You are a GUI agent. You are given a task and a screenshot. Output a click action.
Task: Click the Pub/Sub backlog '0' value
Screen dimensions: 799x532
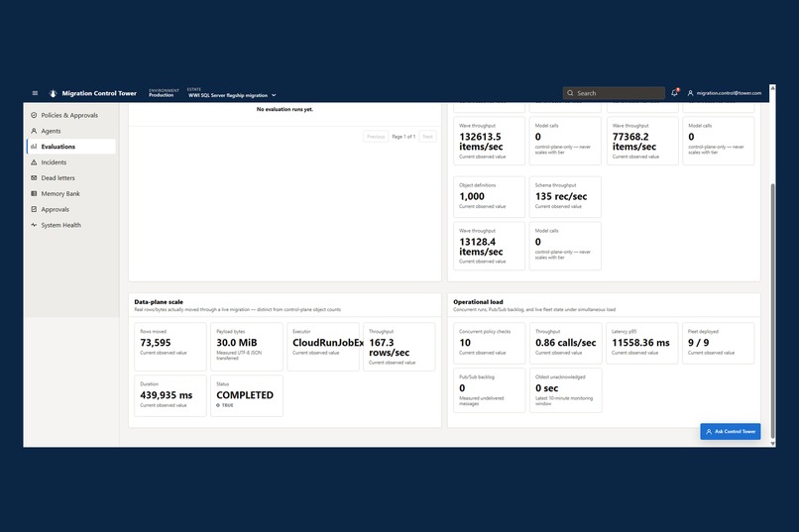462,388
